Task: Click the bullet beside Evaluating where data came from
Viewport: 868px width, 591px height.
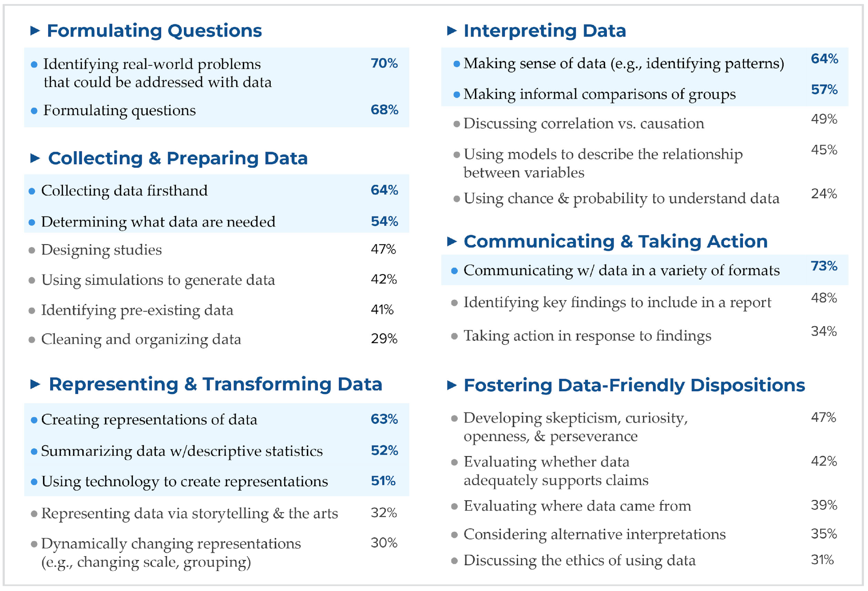Action: (454, 507)
